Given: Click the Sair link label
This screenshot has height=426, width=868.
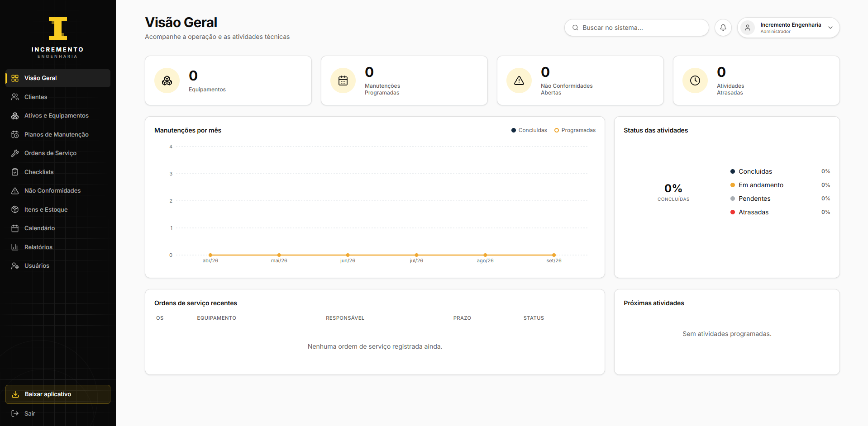Looking at the screenshot, I should 30,413.
